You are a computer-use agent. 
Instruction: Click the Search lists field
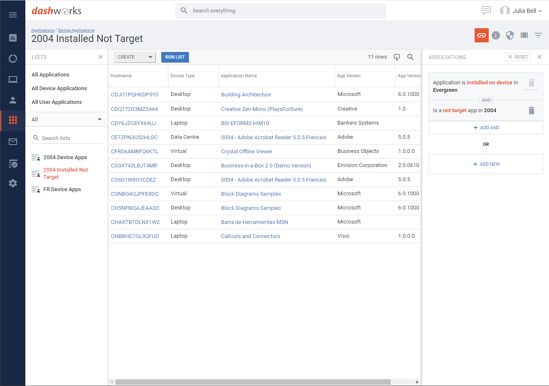point(67,138)
